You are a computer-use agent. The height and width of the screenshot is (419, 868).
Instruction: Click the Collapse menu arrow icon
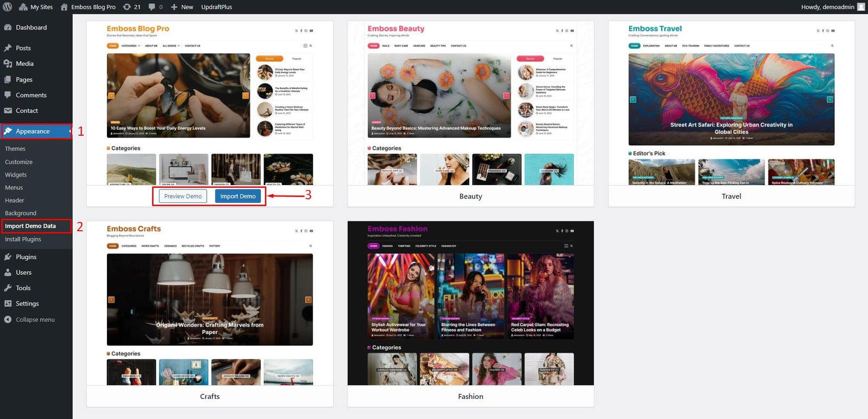[x=8, y=320]
